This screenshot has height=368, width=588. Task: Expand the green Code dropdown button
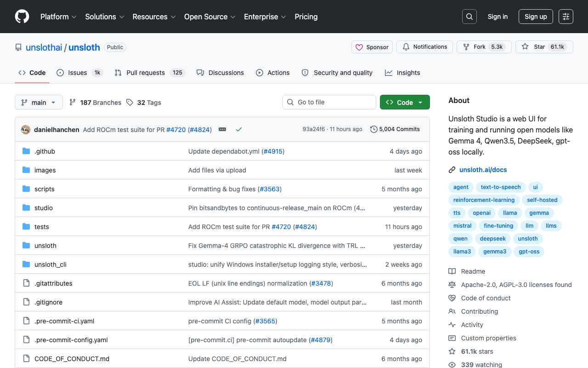405,102
